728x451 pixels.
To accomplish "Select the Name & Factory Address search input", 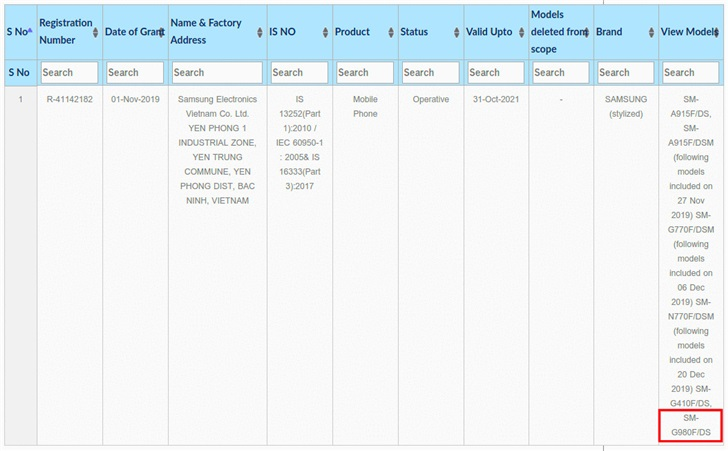I will [x=217, y=72].
